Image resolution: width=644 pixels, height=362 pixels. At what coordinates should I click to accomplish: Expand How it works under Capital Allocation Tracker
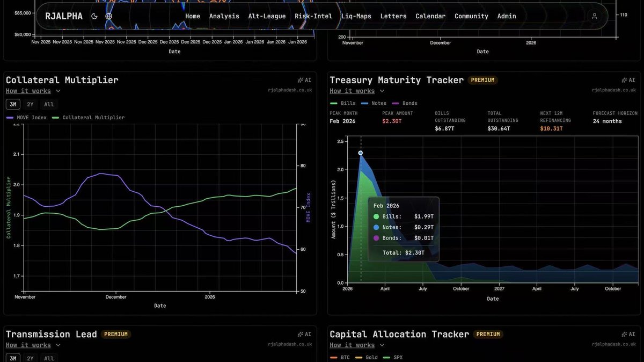tap(357, 345)
